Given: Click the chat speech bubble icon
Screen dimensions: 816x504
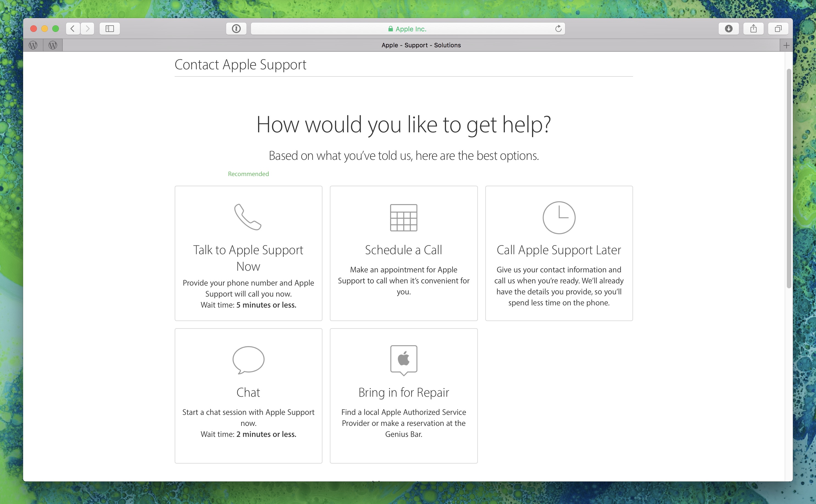Looking at the screenshot, I should [x=248, y=360].
